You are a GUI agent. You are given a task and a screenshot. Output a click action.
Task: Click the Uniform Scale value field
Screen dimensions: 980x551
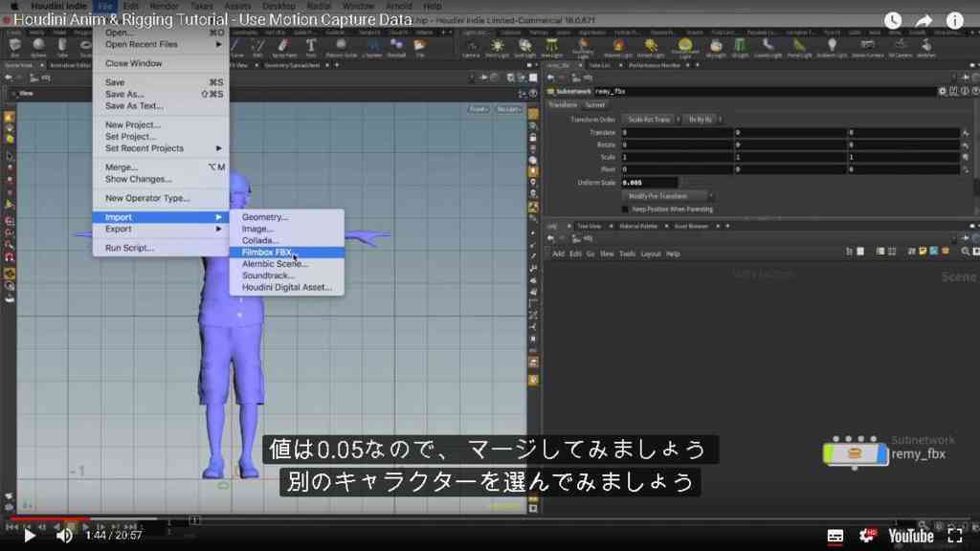pos(649,183)
